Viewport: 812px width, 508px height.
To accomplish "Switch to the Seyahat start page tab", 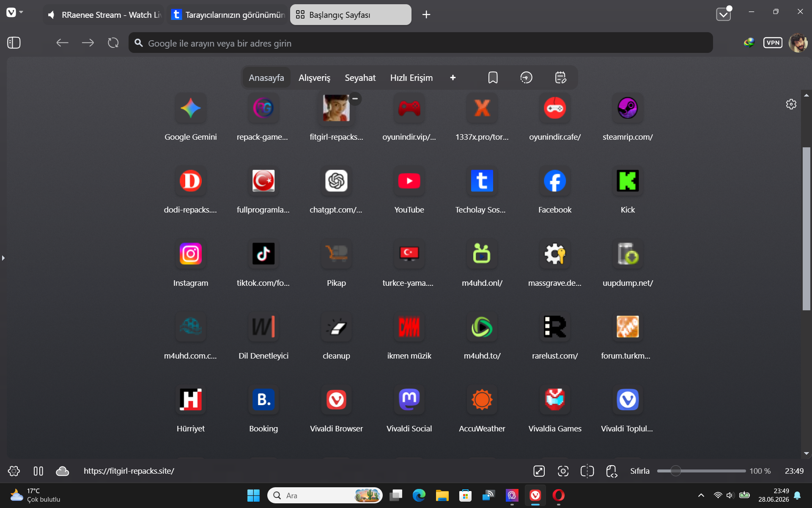I will (x=360, y=78).
